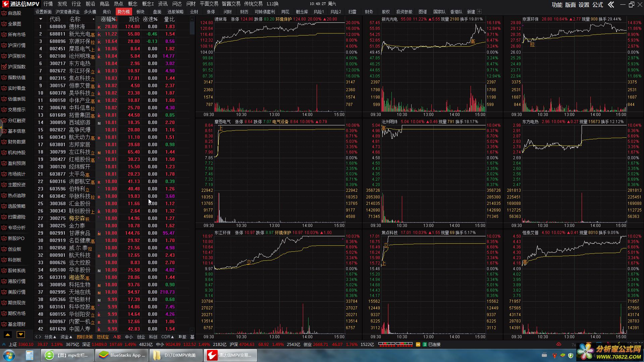Click 功能 in the title bar
The height and width of the screenshot is (362, 644).
click(x=557, y=5)
